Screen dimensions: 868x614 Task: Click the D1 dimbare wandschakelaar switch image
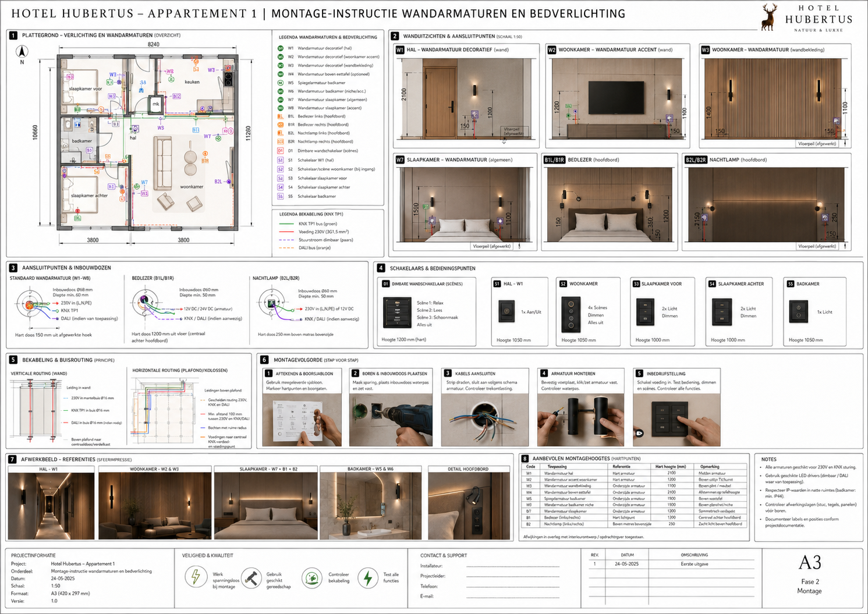(x=398, y=313)
